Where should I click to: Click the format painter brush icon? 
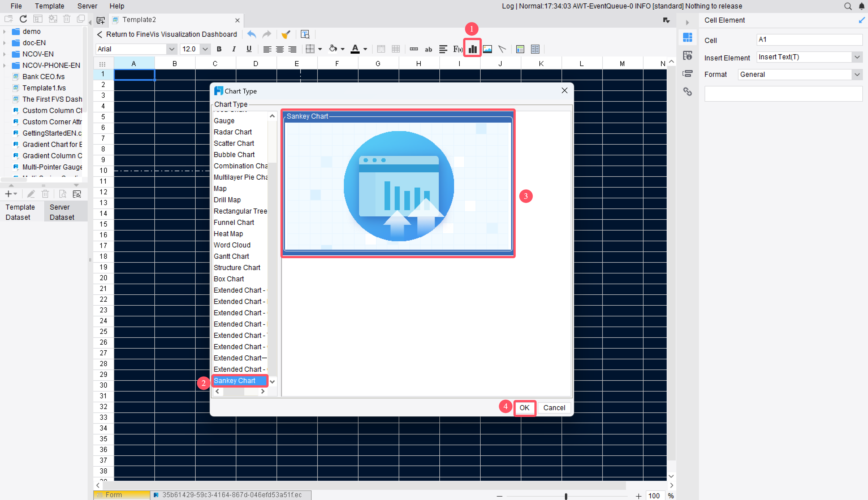(x=286, y=34)
